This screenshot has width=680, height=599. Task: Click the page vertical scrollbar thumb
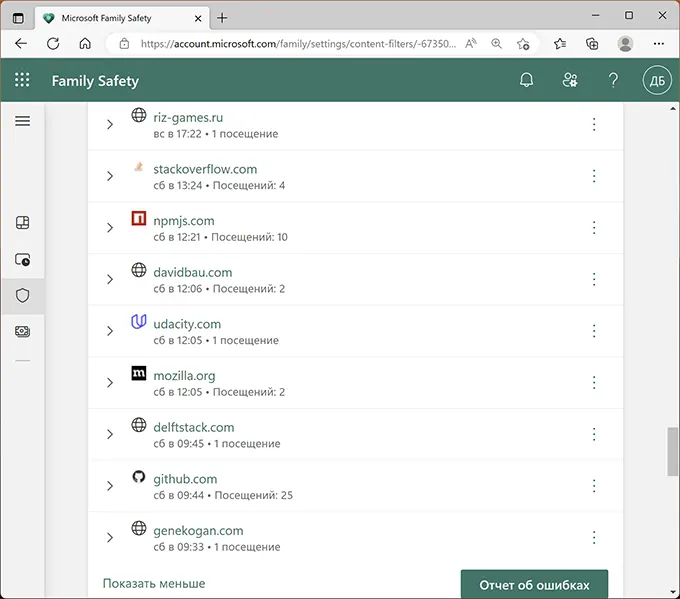(673, 452)
